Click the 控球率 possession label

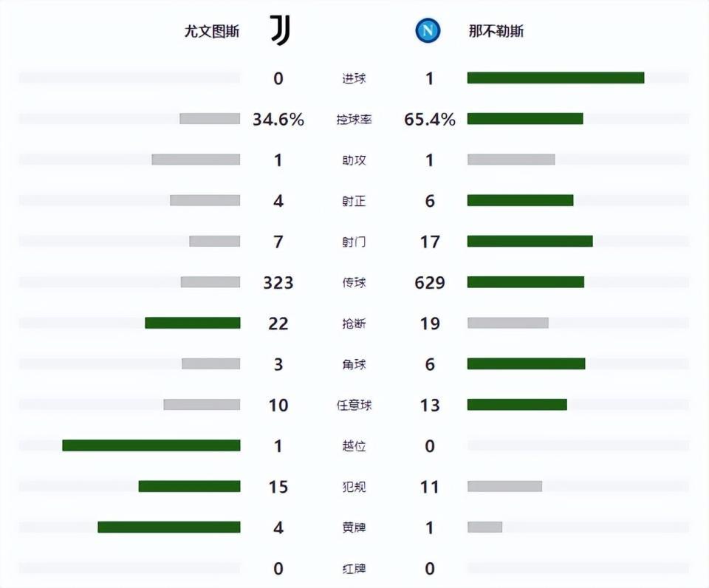tap(353, 120)
